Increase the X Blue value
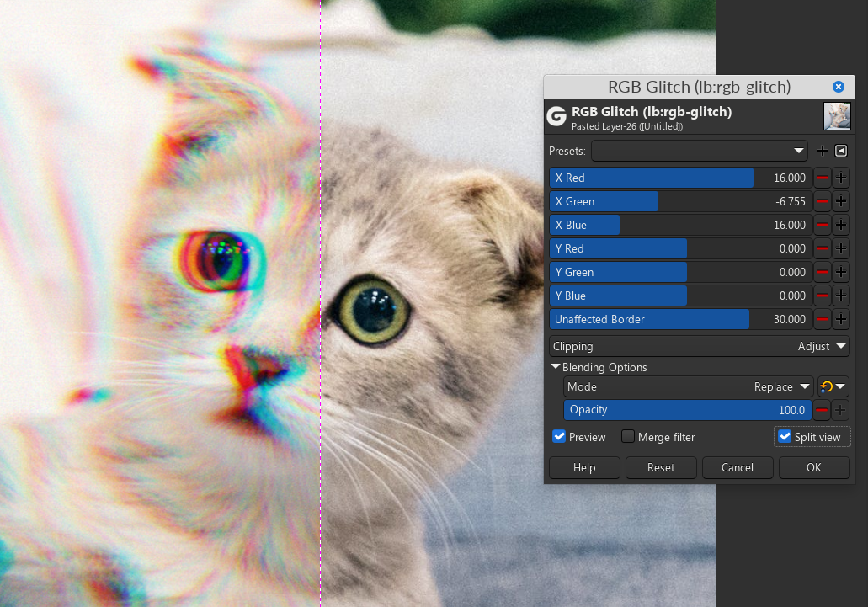The image size is (868, 607). pyautogui.click(x=841, y=225)
